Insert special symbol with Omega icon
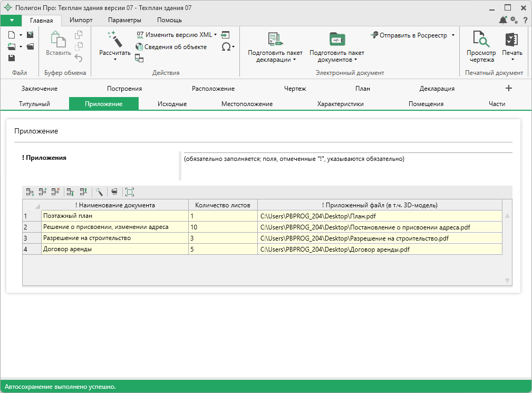 point(227,47)
